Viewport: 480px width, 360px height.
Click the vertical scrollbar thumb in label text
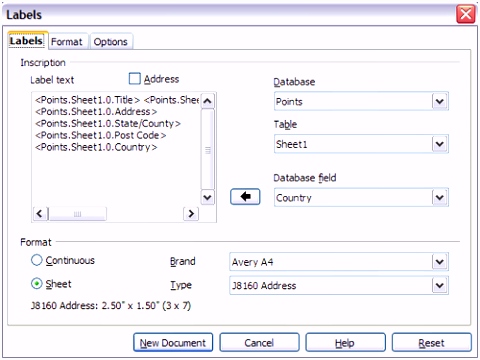point(208,149)
